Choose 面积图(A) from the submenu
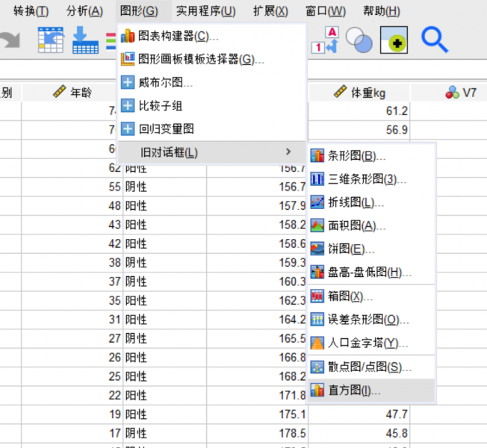The height and width of the screenshot is (448, 487). [372, 225]
